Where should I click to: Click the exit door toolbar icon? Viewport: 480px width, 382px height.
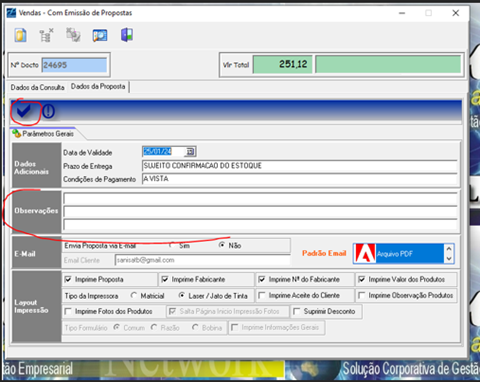[127, 35]
